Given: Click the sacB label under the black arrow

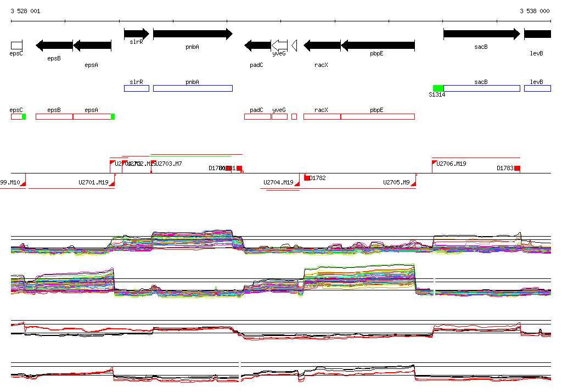Looking at the screenshot, I should tap(481, 47).
